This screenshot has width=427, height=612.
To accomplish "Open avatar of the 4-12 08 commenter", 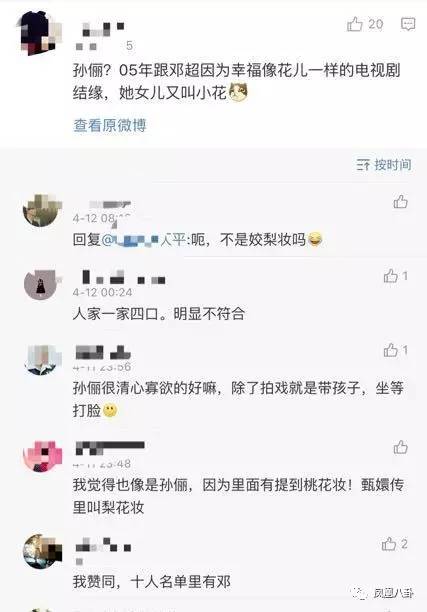I will (42, 210).
